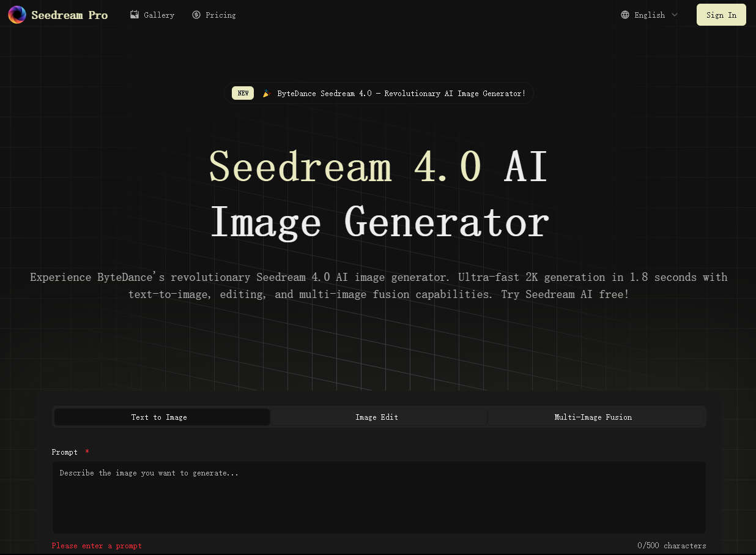Open the English language dropdown

pyautogui.click(x=650, y=15)
